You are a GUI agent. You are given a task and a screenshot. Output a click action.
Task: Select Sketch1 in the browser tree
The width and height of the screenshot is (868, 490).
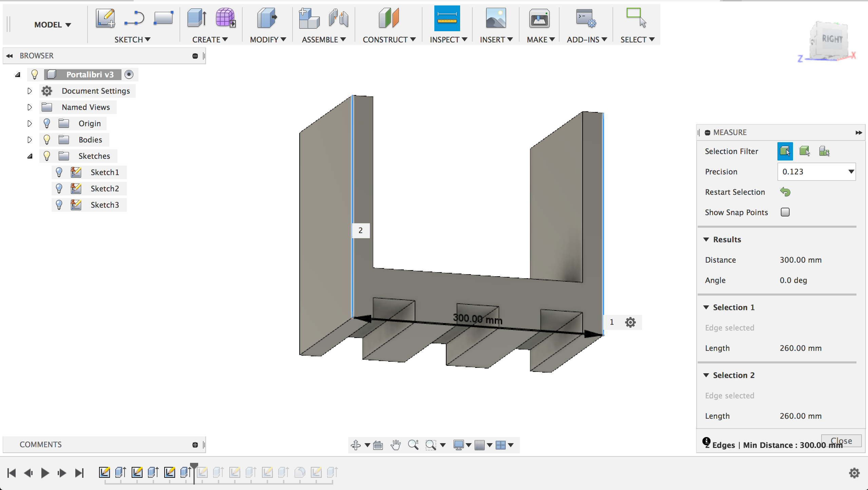pyautogui.click(x=104, y=172)
